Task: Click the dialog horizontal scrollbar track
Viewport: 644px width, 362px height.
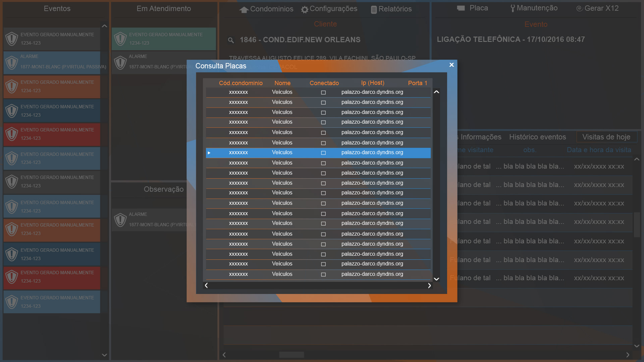Action: 318,286
